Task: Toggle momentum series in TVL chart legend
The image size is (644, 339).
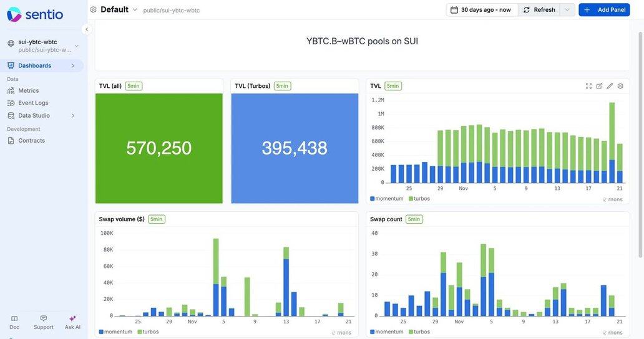Action: coord(387,199)
